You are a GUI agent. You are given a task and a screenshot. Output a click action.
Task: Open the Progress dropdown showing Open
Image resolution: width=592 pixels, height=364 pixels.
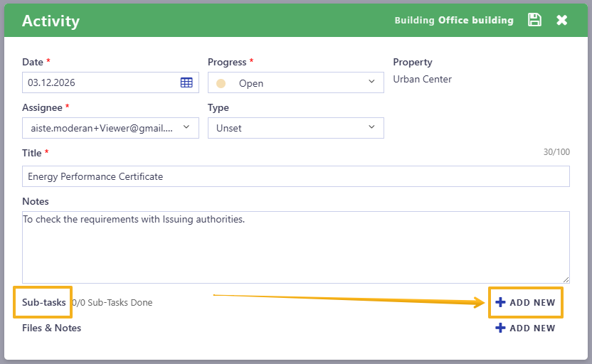click(295, 82)
